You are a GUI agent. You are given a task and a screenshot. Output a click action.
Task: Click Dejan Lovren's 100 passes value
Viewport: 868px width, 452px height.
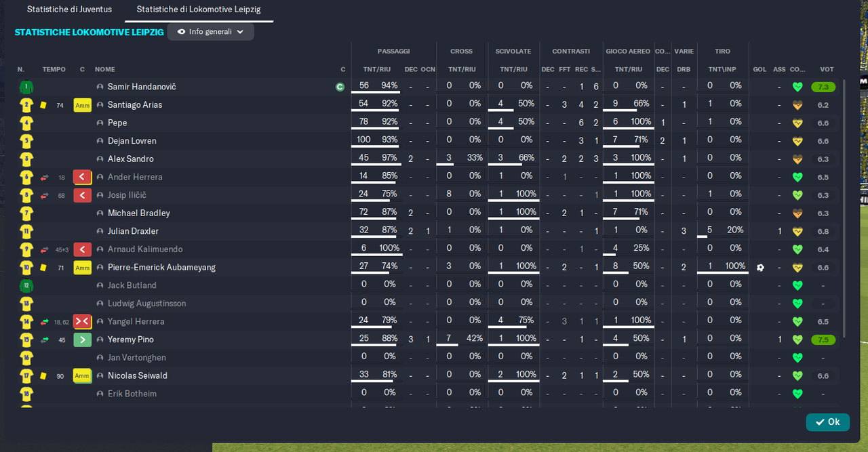pyautogui.click(x=363, y=140)
